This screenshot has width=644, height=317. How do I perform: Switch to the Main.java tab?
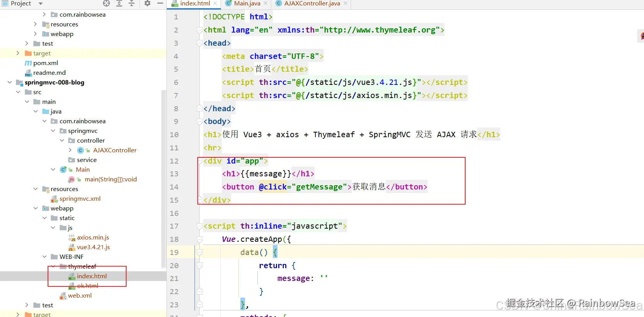[x=247, y=3]
